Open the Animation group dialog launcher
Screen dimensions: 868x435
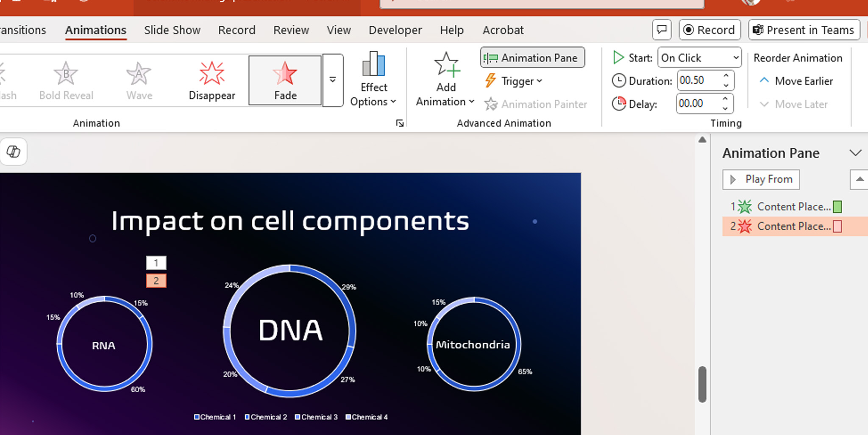399,123
